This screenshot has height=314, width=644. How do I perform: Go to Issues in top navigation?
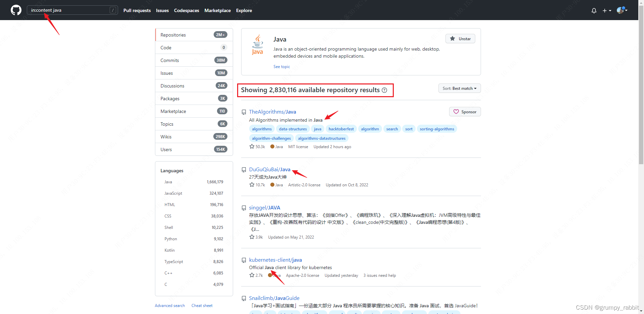click(x=162, y=10)
